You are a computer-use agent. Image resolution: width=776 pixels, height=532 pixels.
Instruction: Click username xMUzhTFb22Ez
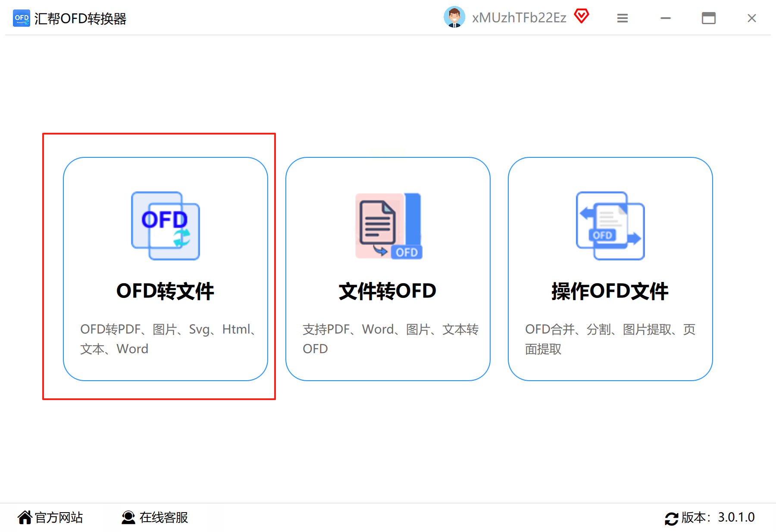519,18
